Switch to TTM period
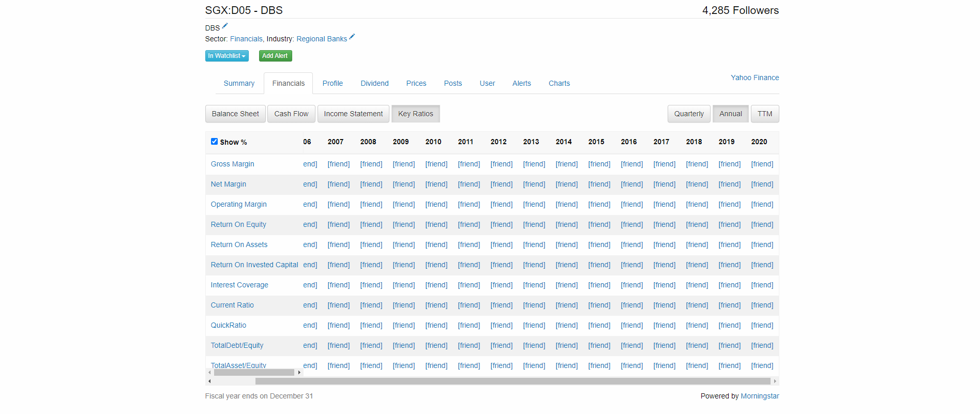This screenshot has width=980, height=414. pyautogui.click(x=765, y=114)
